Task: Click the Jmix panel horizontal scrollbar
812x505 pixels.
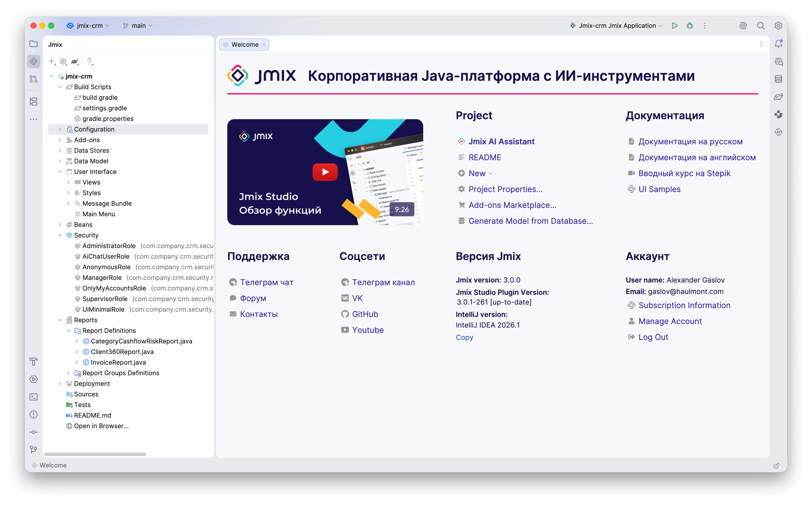Action: tap(95, 454)
